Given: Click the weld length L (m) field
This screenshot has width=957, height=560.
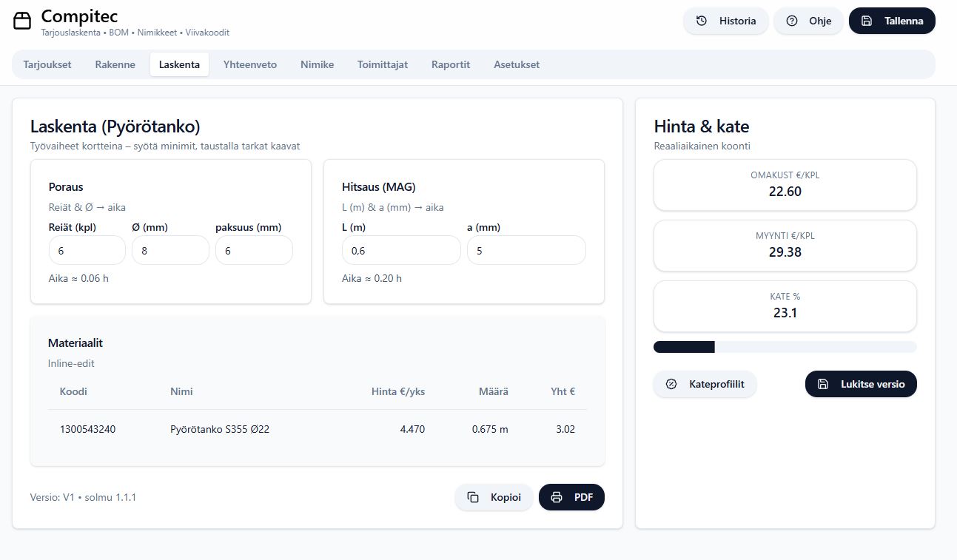Looking at the screenshot, I should pos(400,251).
